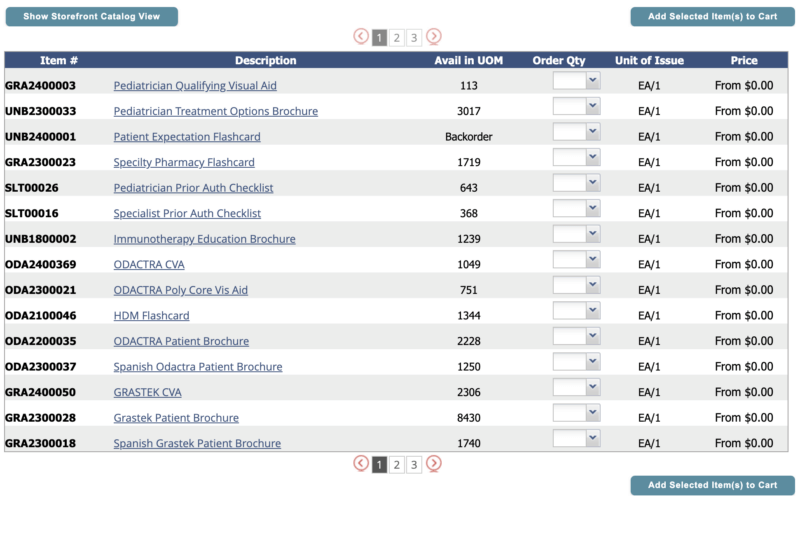Click the Unit of Issue column header

pyautogui.click(x=649, y=60)
